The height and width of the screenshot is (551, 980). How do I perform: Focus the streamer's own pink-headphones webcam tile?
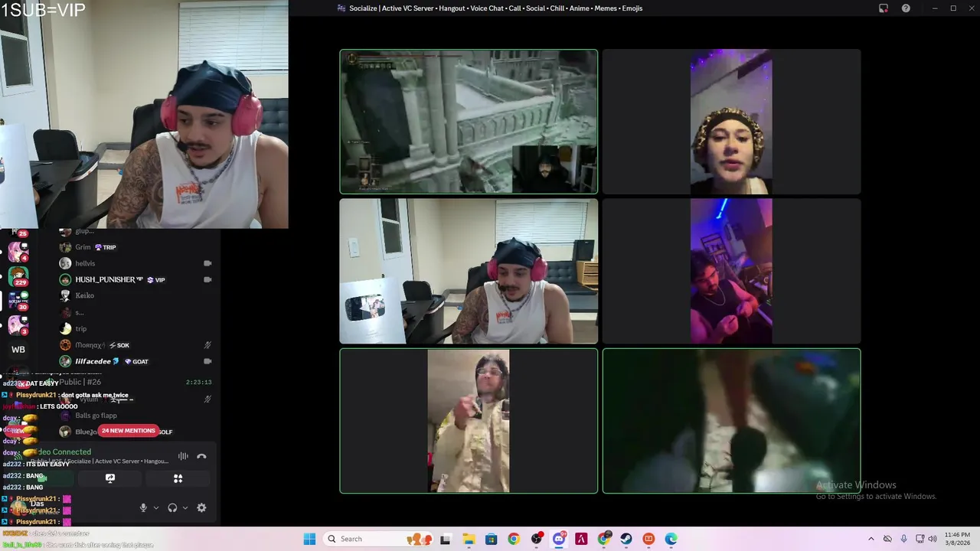tap(469, 272)
